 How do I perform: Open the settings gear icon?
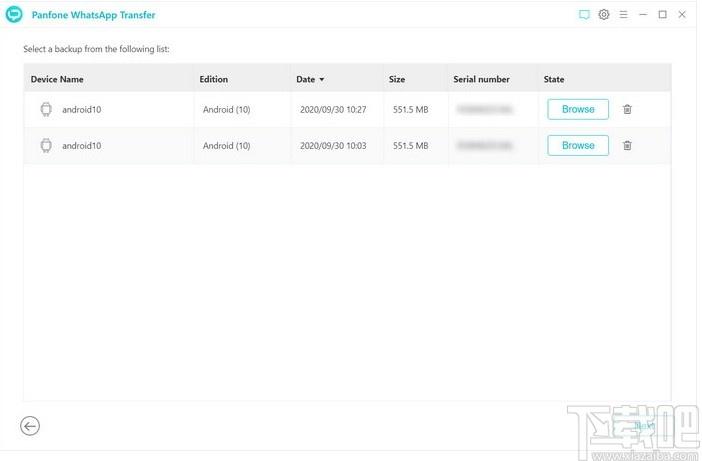604,14
